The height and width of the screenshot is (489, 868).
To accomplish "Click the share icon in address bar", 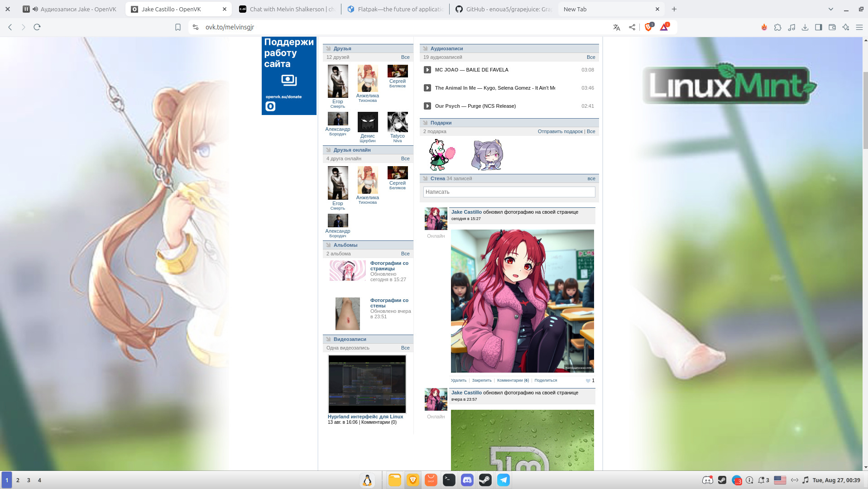I will point(632,27).
